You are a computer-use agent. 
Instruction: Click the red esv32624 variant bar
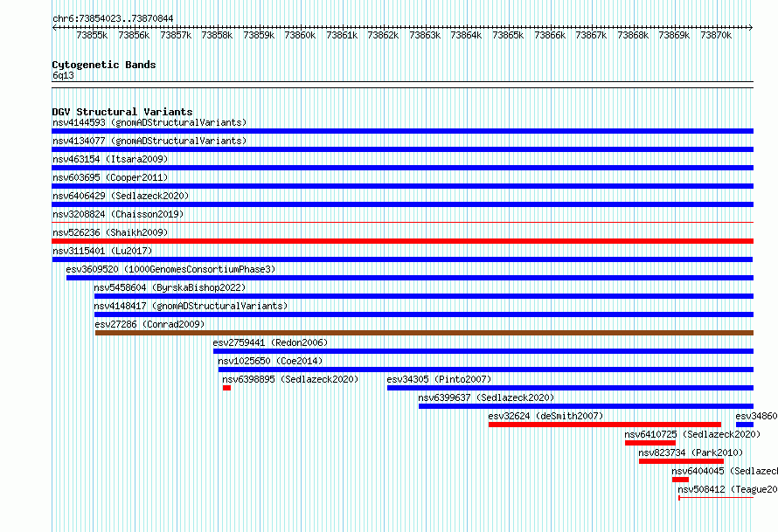coord(605,425)
